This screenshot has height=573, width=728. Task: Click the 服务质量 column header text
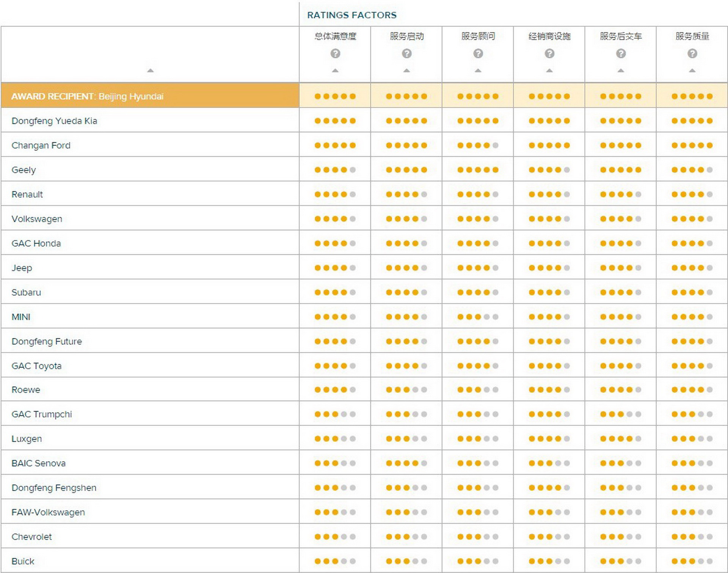(x=692, y=36)
